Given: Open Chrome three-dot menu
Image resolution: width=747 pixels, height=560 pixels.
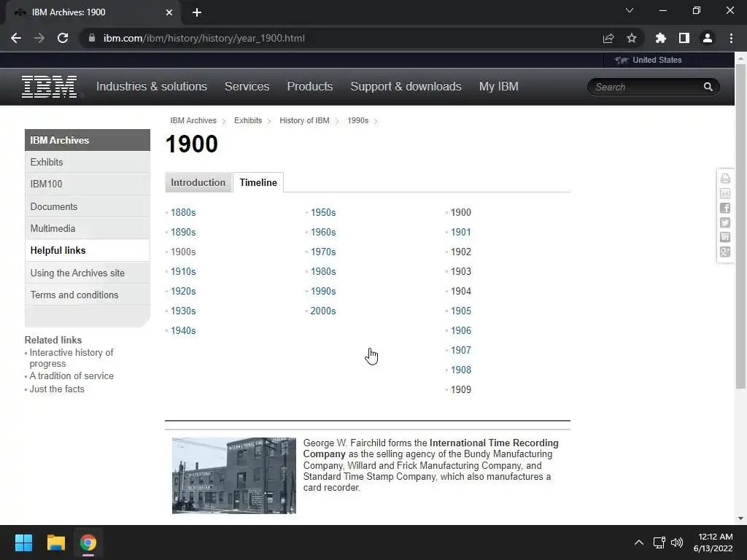Looking at the screenshot, I should tap(731, 38).
